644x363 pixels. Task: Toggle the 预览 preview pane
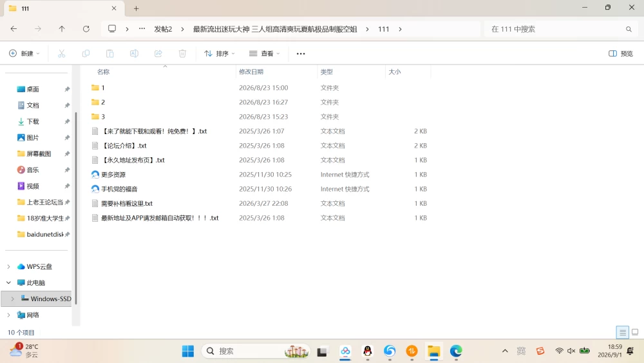pyautogui.click(x=621, y=54)
